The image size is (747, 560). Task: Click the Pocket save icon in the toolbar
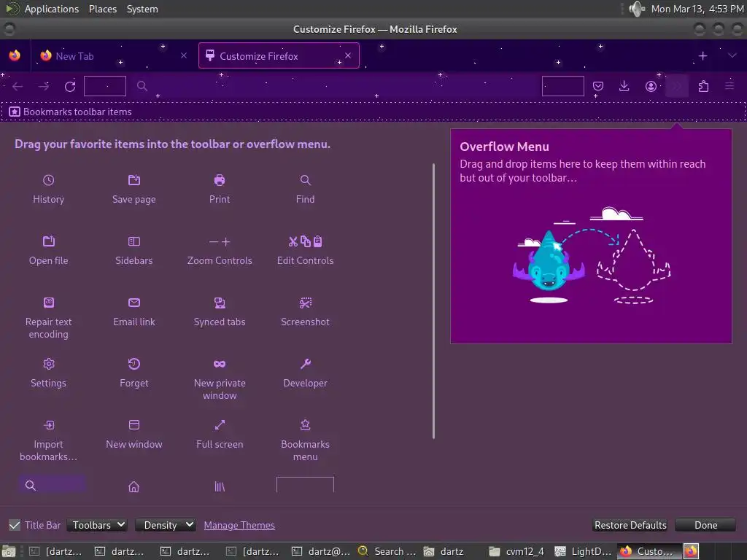[598, 86]
